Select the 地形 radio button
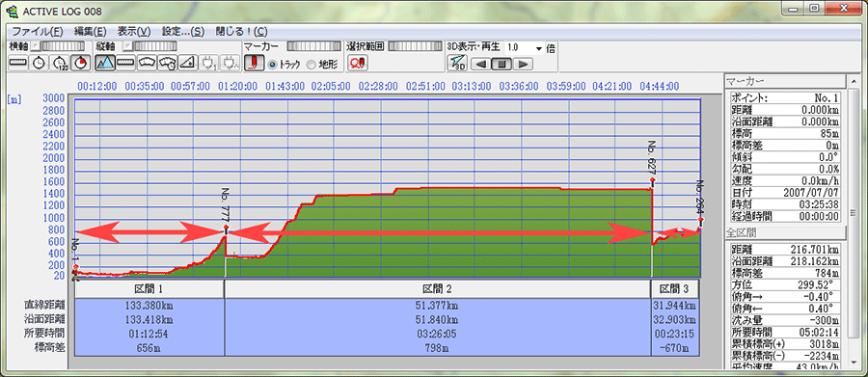Image resolution: width=868 pixels, height=377 pixels. click(x=322, y=65)
